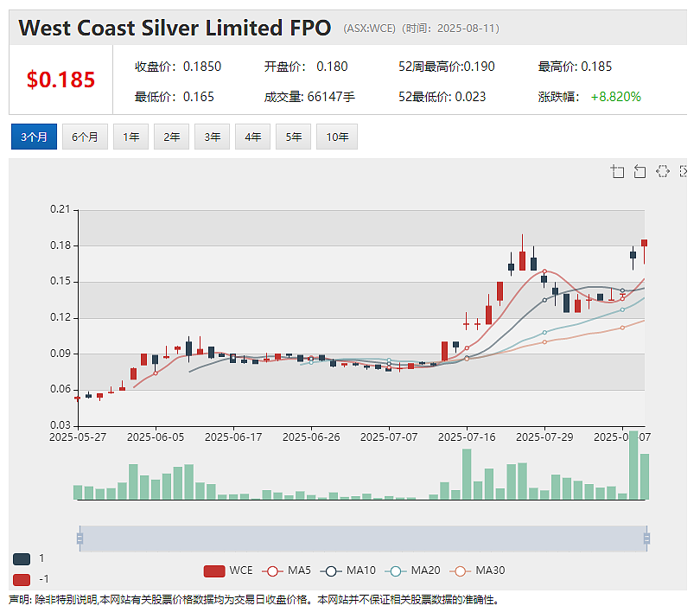Toggle the MA20 line legend
This screenshot has width=700, height=612.
pos(412,571)
